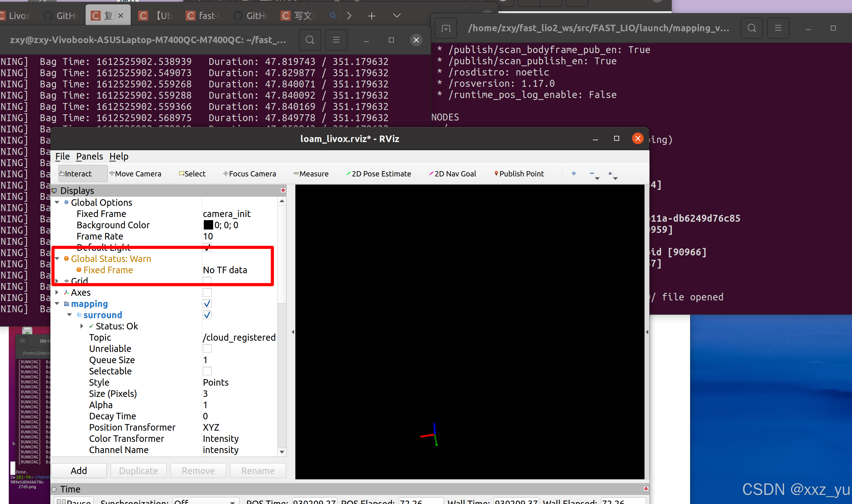Select the Move Camera tool
The image size is (852, 504).
click(x=135, y=174)
